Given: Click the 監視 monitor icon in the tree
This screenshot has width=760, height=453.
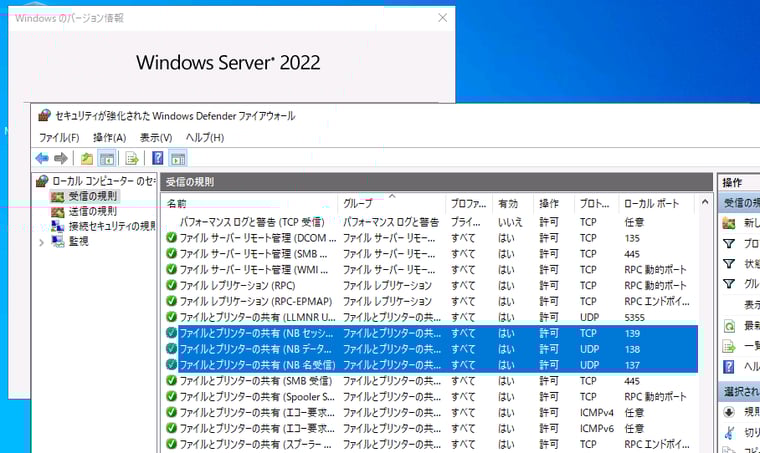Looking at the screenshot, I should click(58, 241).
